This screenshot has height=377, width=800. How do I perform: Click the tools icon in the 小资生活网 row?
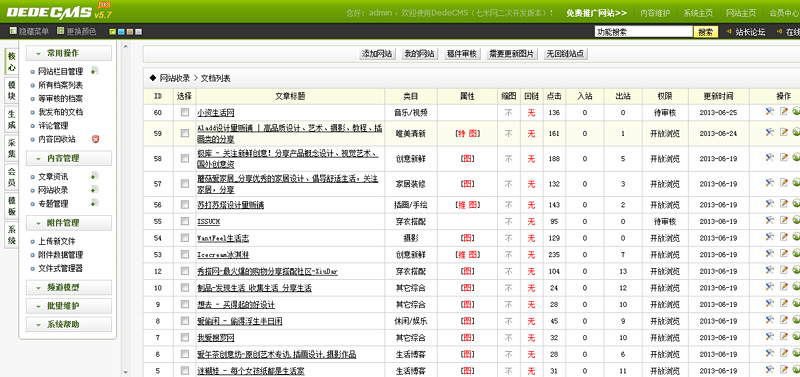point(770,112)
